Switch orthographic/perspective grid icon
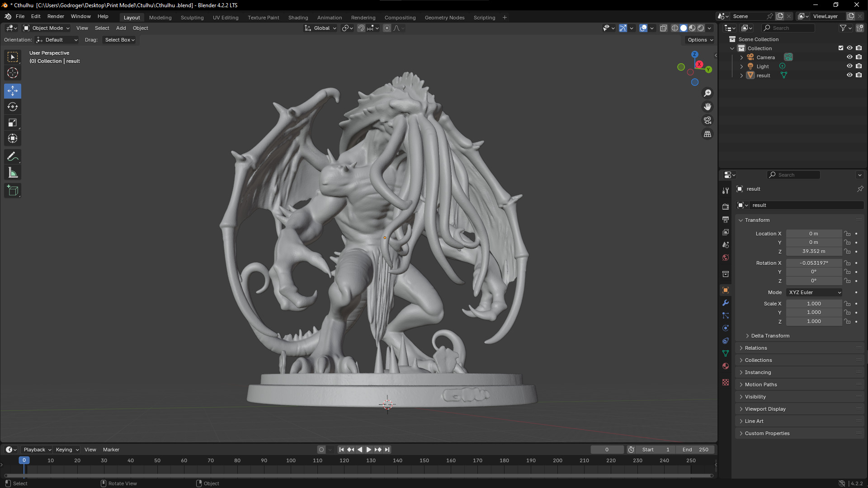 tap(708, 134)
